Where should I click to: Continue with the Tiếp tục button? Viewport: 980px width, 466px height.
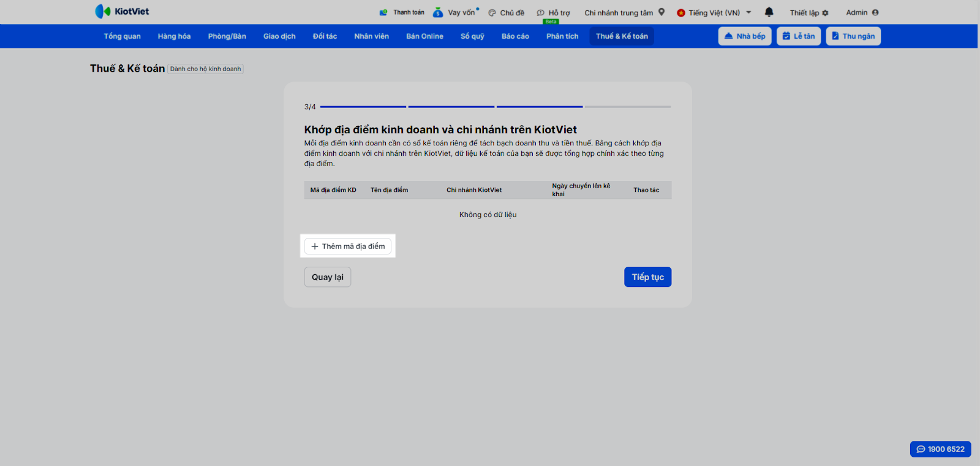(648, 277)
